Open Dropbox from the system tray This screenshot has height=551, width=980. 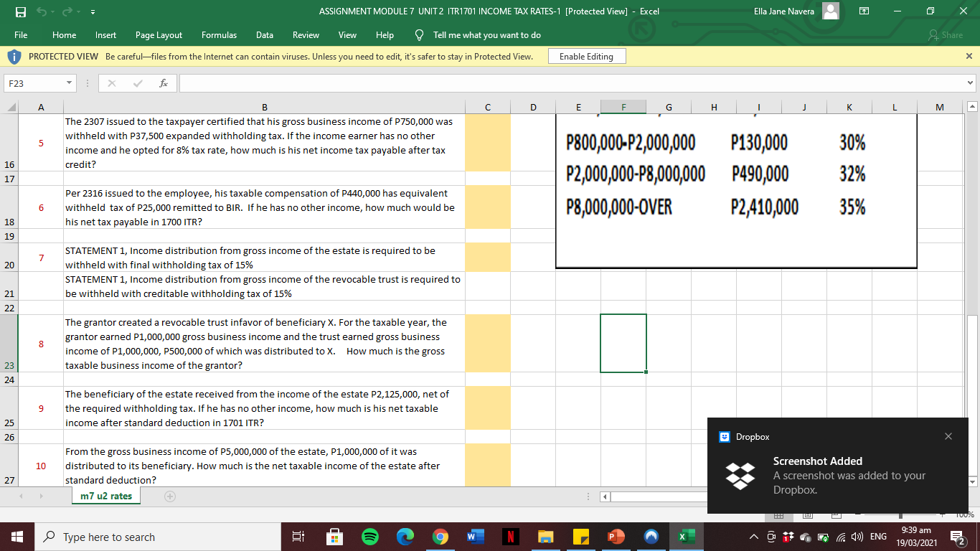tap(787, 537)
